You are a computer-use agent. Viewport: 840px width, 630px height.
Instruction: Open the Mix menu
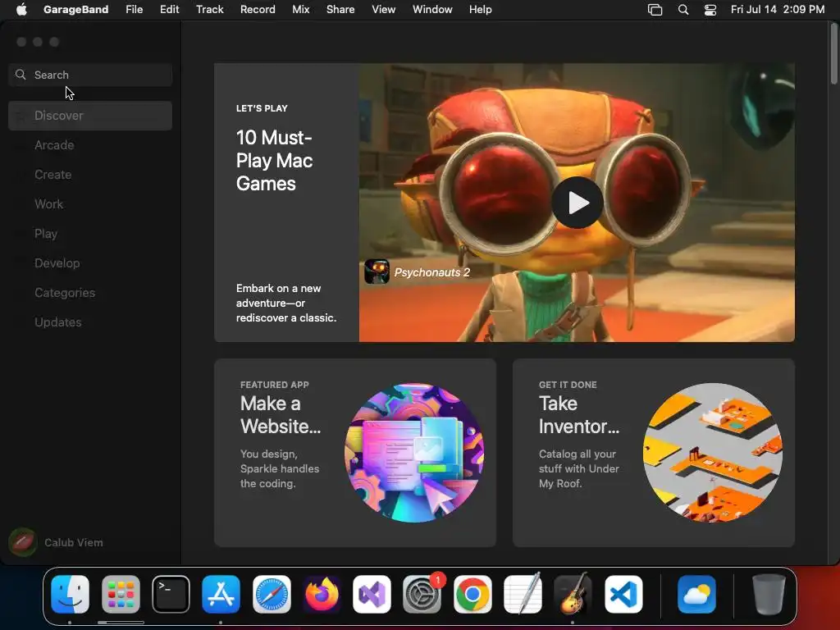click(300, 9)
